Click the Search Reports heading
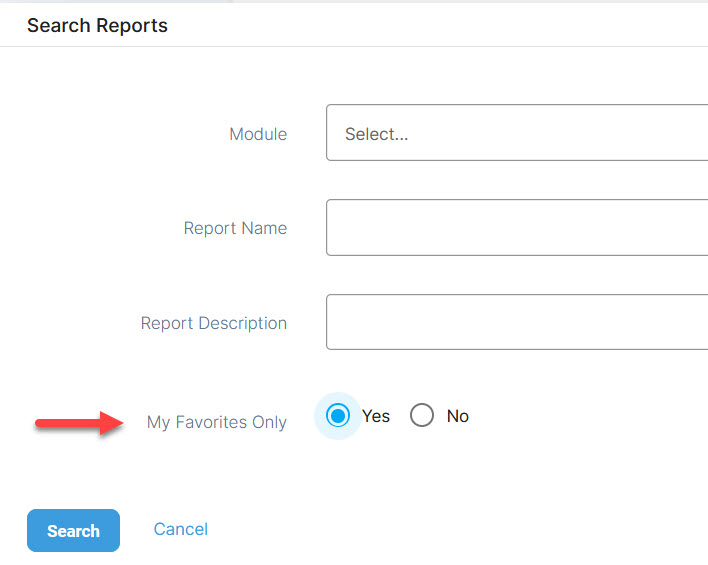The width and height of the screenshot is (708, 565). (x=97, y=25)
